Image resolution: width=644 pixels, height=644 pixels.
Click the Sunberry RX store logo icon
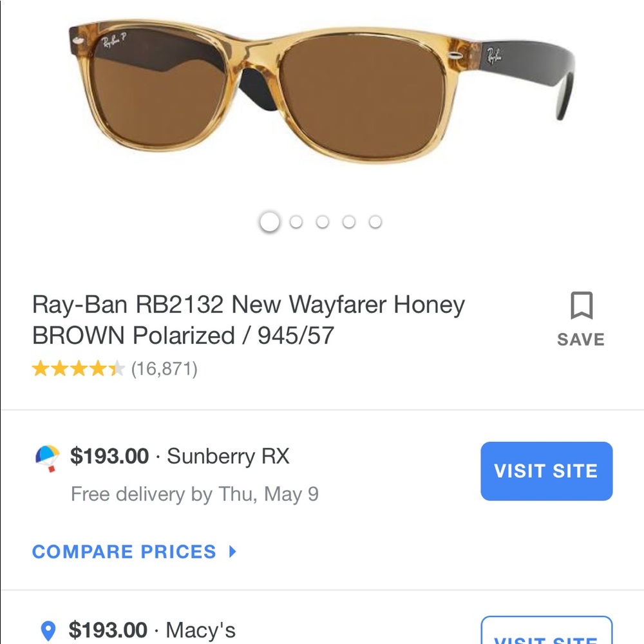click(46, 458)
